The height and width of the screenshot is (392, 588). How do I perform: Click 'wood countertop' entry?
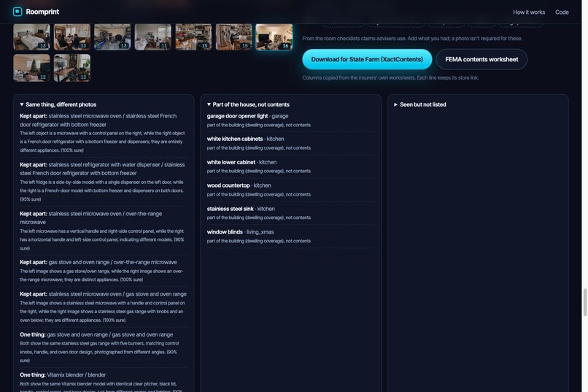click(x=290, y=190)
